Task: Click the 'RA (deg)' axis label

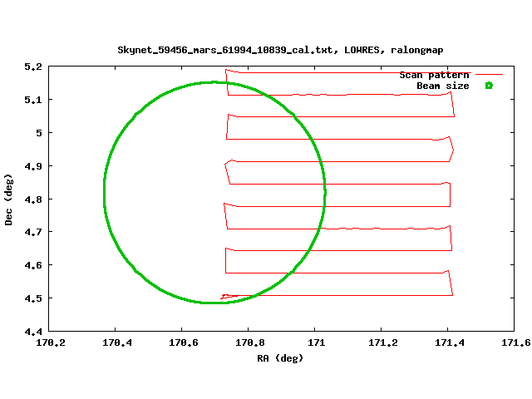Action: [x=280, y=358]
